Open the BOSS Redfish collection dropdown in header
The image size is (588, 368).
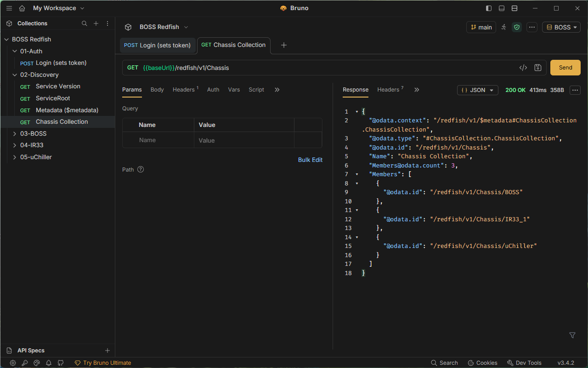tap(164, 27)
